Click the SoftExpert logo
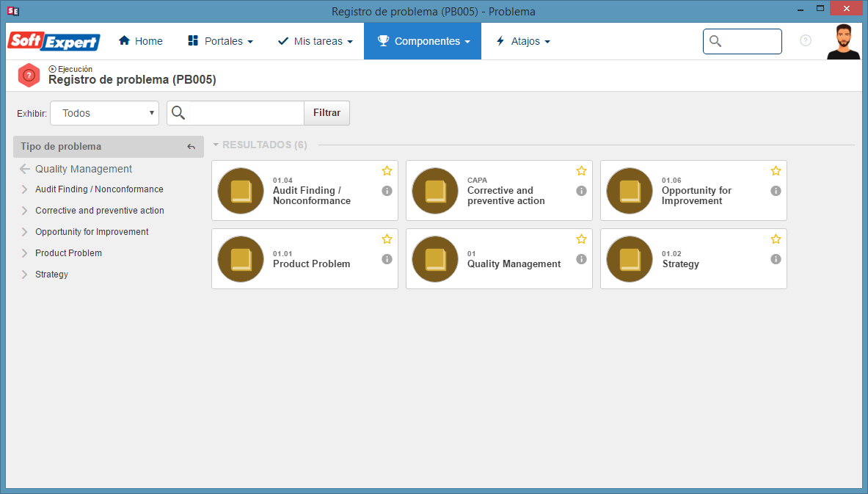This screenshot has height=494, width=868. click(x=54, y=41)
